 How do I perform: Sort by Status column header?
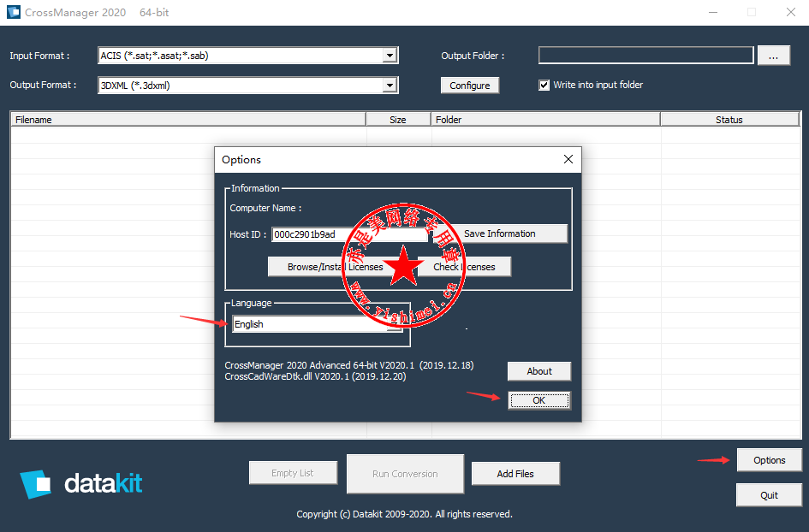(729, 120)
